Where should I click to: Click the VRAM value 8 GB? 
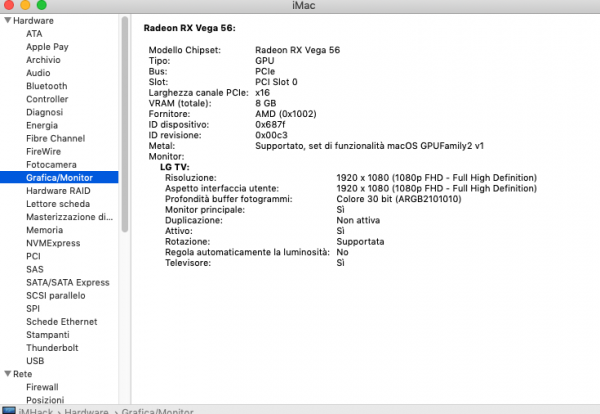[266, 103]
